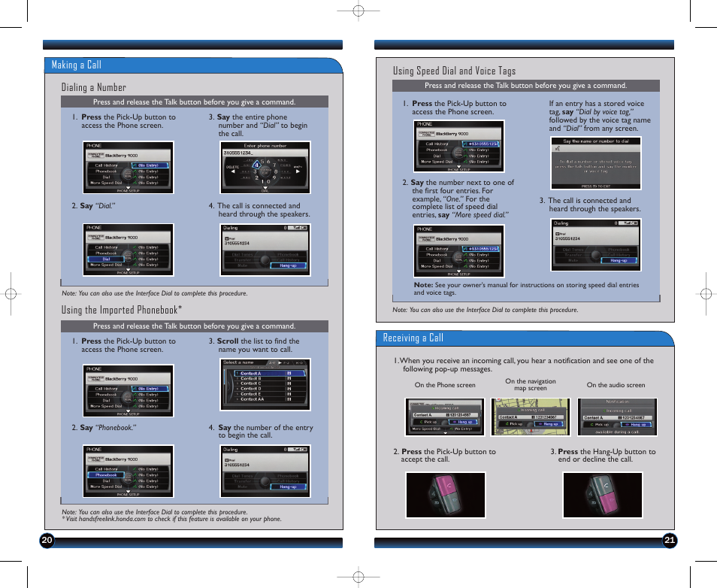Viewport: 717px width, 588px height.
Task: Open the screen image below 'Say "Dial."'
Action: tap(128, 250)
